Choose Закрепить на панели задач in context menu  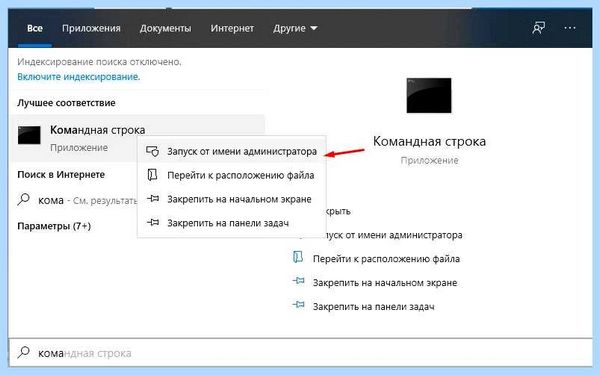click(x=232, y=223)
